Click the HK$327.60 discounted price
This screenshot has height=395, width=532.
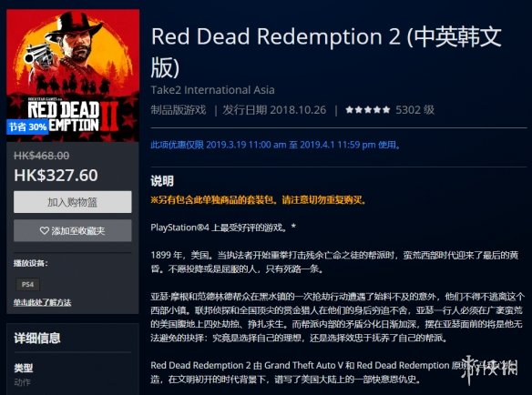point(56,176)
